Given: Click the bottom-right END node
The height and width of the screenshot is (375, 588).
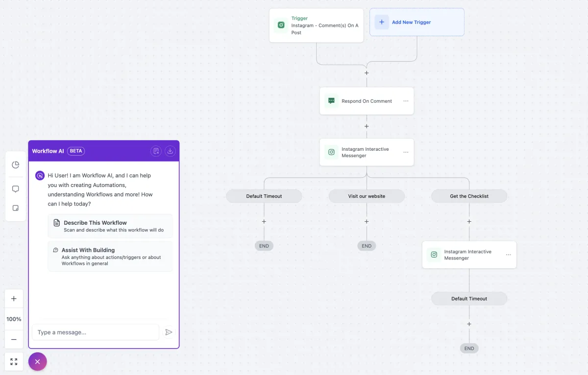Looking at the screenshot, I should pyautogui.click(x=469, y=348).
